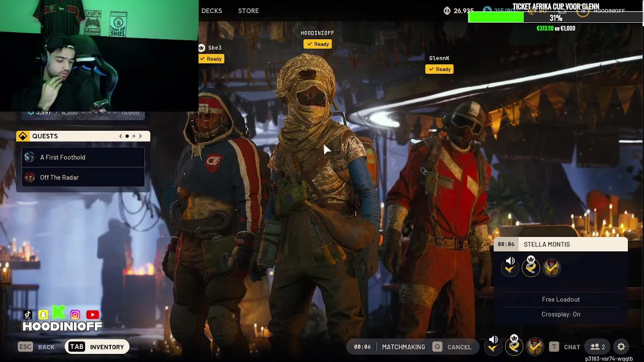644x362 pixels.
Task: Click the HOODINIOFF streamer logo text
Action: tap(62, 326)
